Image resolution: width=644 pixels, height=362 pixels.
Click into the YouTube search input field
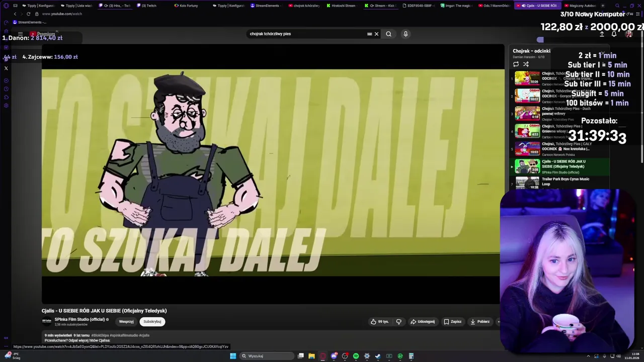tap(307, 34)
